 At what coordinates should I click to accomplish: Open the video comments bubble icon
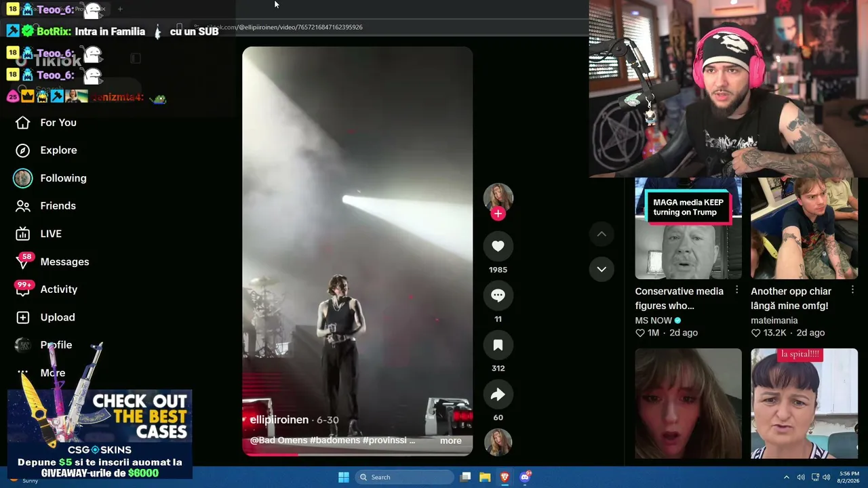tap(498, 296)
